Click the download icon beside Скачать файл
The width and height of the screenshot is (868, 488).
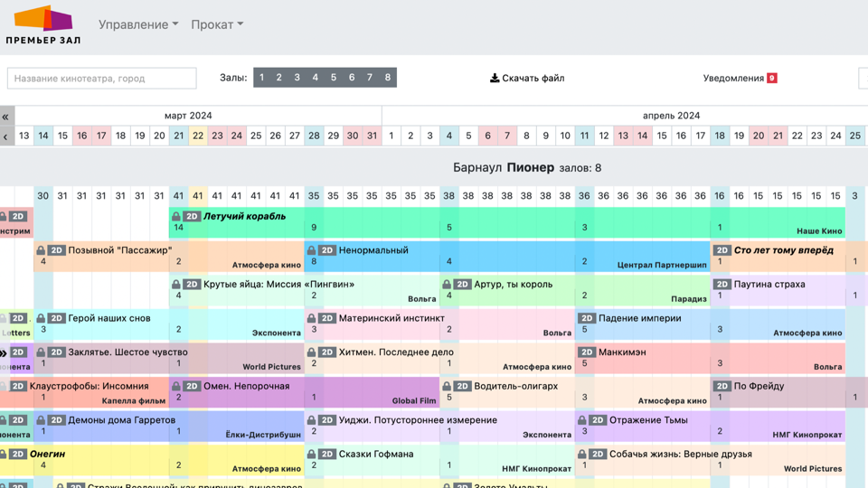coord(495,79)
